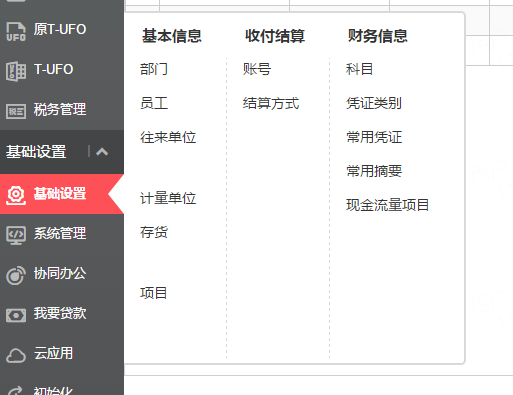513x395 pixels.
Task: Open T-UFO module label
Action: (53, 69)
